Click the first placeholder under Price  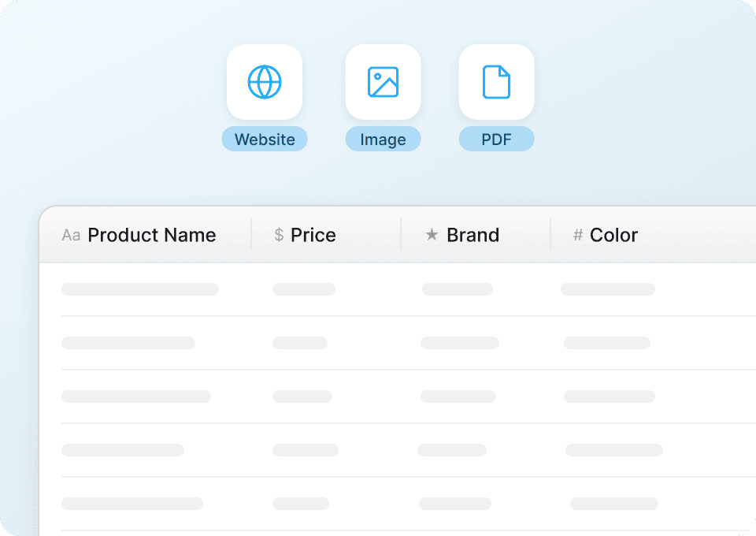coord(304,289)
